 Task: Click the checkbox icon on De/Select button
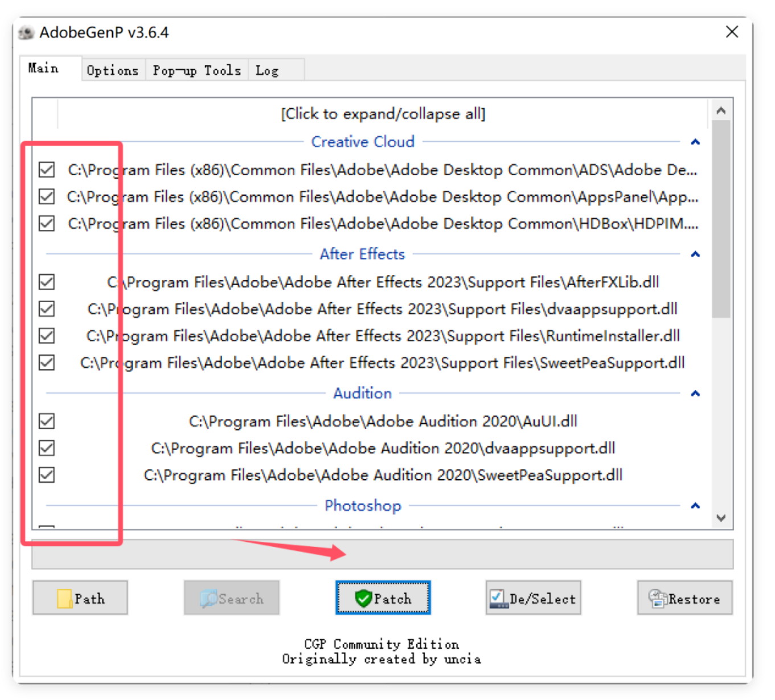click(x=499, y=599)
